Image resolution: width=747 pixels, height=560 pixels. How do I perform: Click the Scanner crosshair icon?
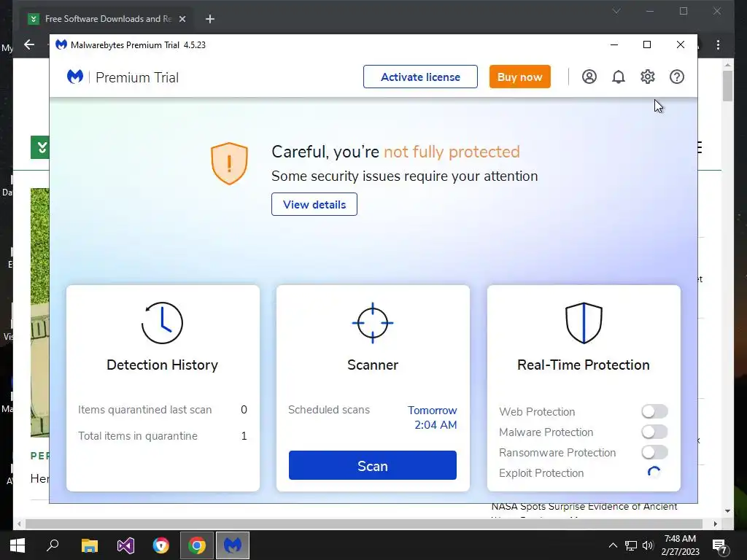coord(373,323)
